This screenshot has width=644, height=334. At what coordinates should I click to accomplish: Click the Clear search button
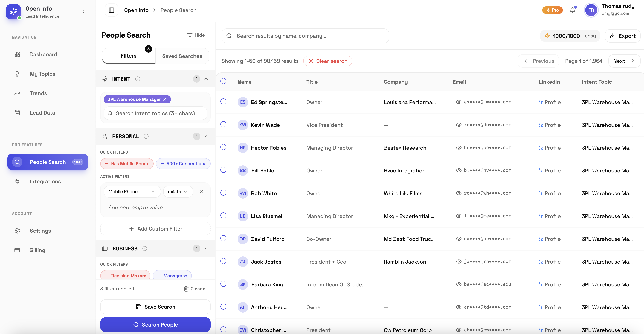[328, 61]
